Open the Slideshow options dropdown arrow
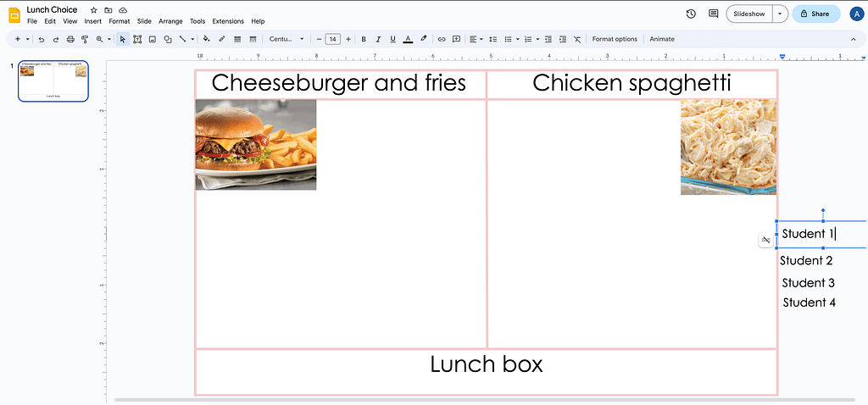Screen dimensions: 868x405 (x=779, y=14)
